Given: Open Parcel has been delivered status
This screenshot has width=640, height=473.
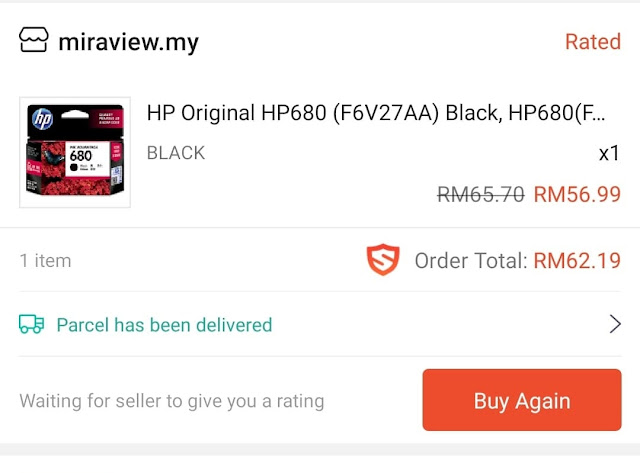Looking at the screenshot, I should 164,325.
